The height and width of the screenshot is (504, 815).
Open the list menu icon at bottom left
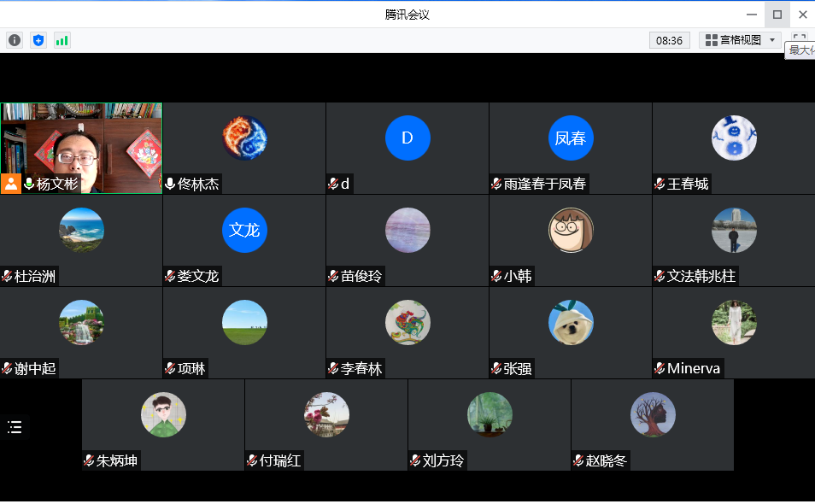[x=15, y=427]
